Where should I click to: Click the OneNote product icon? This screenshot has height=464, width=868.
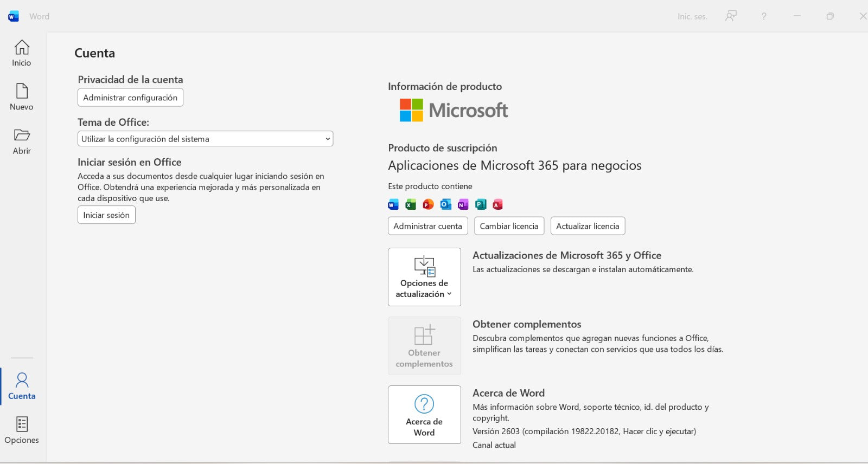click(x=463, y=204)
